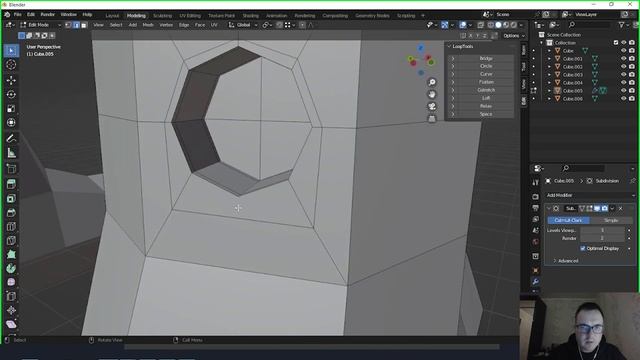Image resolution: width=640 pixels, height=360 pixels.
Task: Select the Poly Build tool
Action: click(11, 254)
